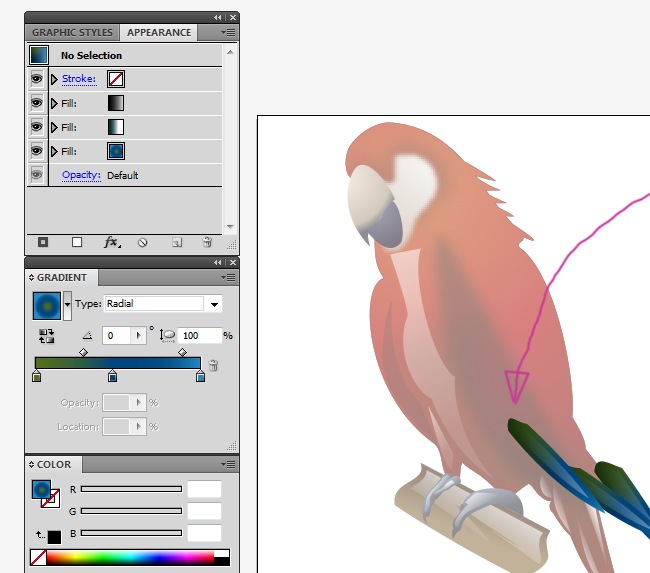Click the Duplicate Selected Item icon
Viewport: 650px width, 573px height.
(176, 242)
